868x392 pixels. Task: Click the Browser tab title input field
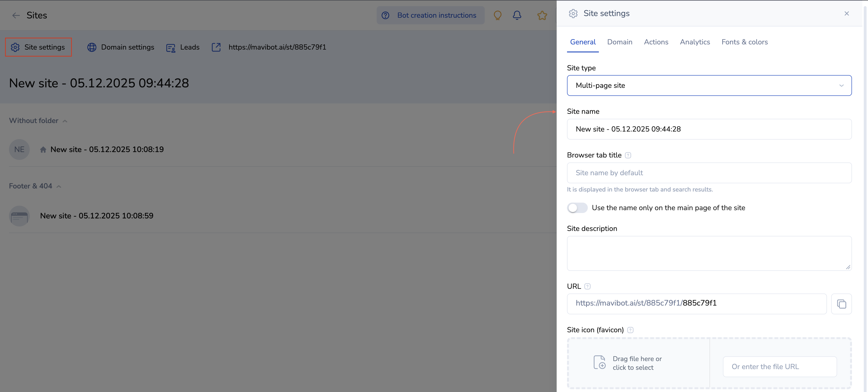(x=709, y=173)
